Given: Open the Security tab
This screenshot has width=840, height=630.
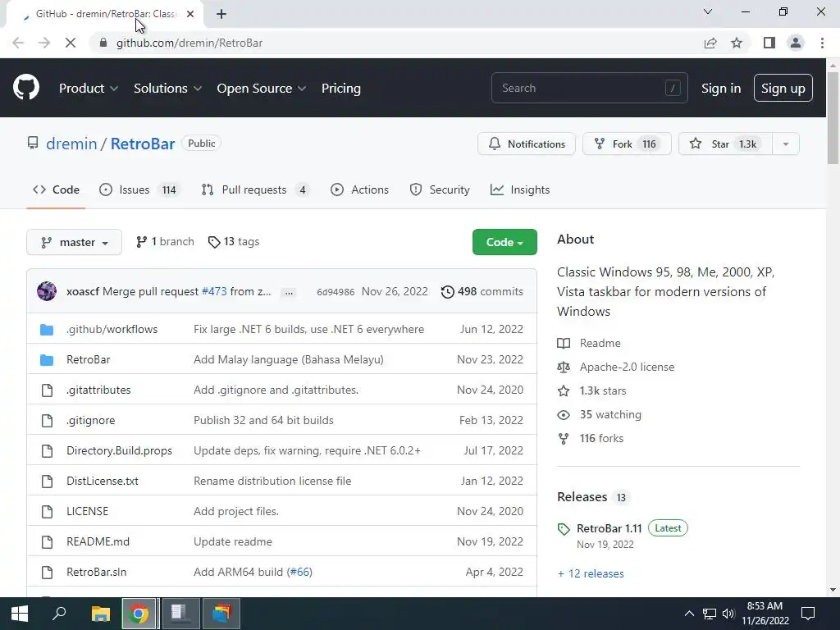Looking at the screenshot, I should [440, 189].
